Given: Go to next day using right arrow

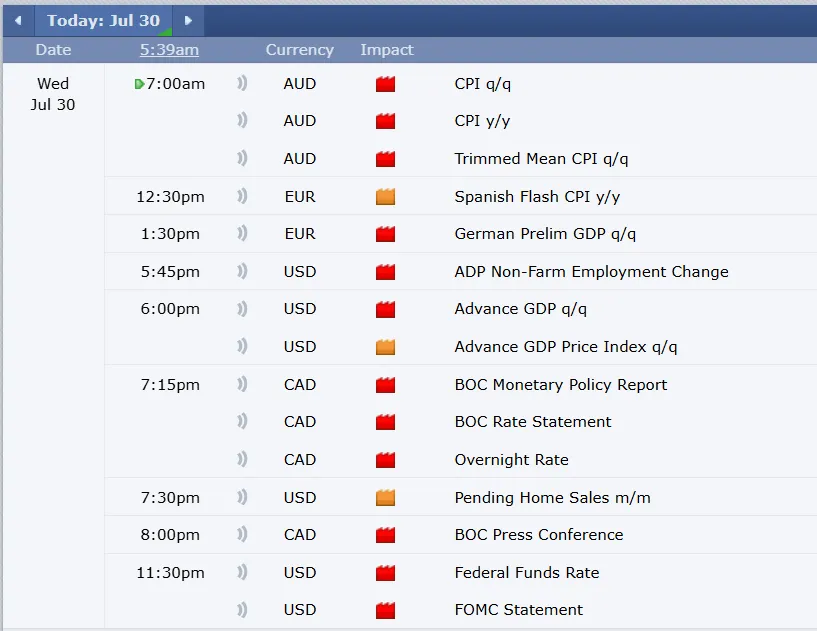Looking at the screenshot, I should coord(188,20).
